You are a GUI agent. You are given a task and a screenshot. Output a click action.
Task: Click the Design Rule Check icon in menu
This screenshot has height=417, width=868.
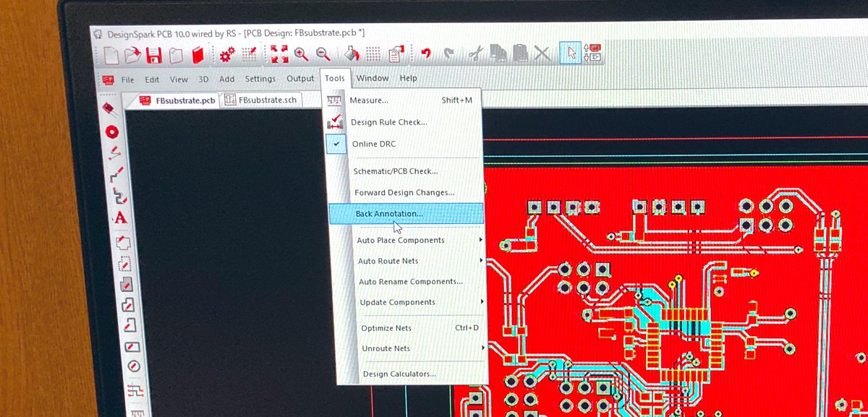[x=334, y=122]
